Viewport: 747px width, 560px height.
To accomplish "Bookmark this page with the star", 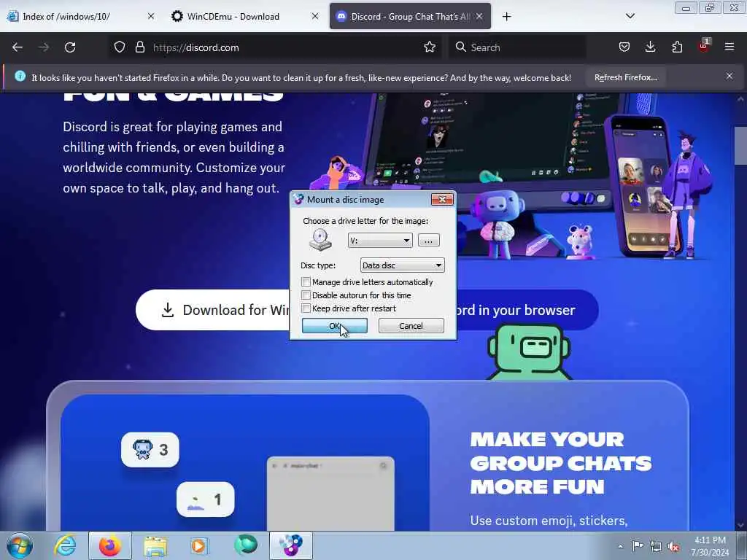I will tap(430, 47).
